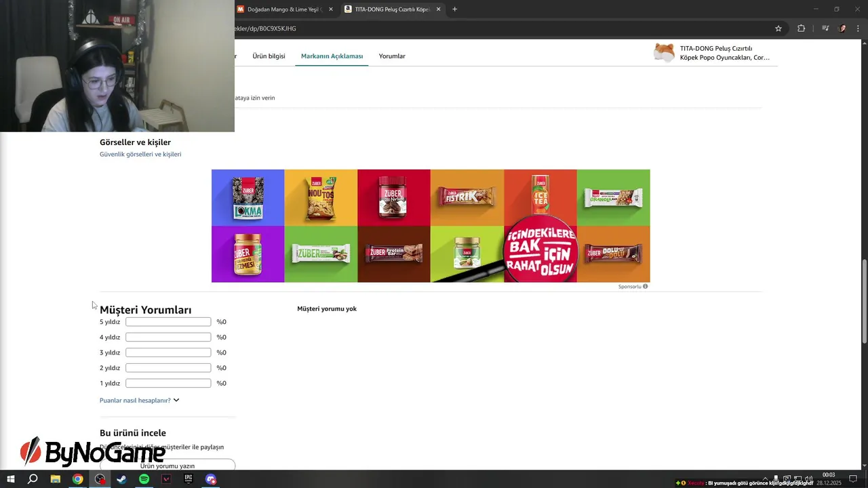Click the Zuber Fıstrık bar ad tile
This screenshot has width=868, height=488.
pyautogui.click(x=467, y=197)
